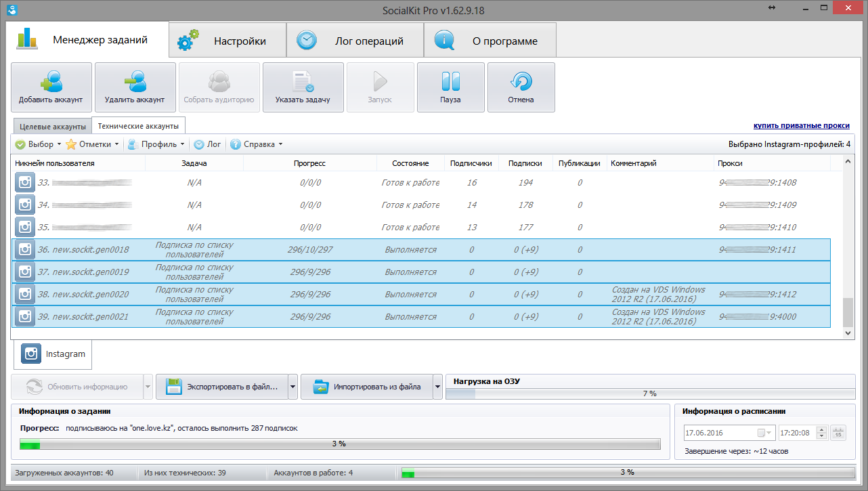
Task: Open Указать задачу to assign a task
Action: point(303,87)
